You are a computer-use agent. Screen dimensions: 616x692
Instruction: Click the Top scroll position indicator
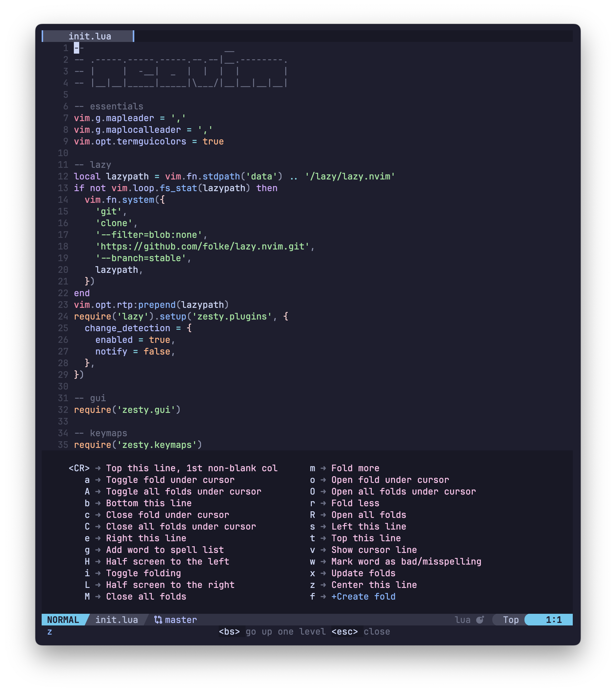511,619
